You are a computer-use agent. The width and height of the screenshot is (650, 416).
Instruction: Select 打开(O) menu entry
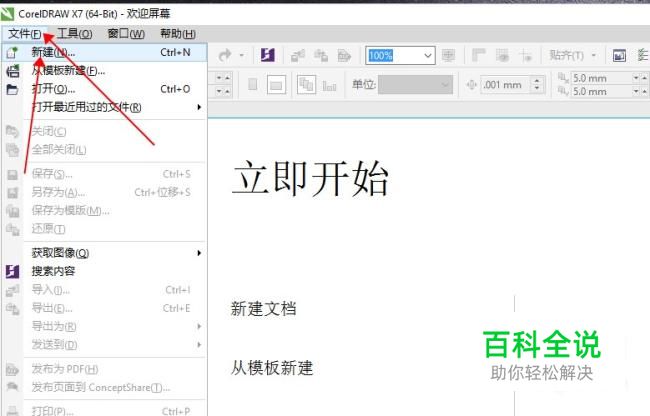point(104,89)
